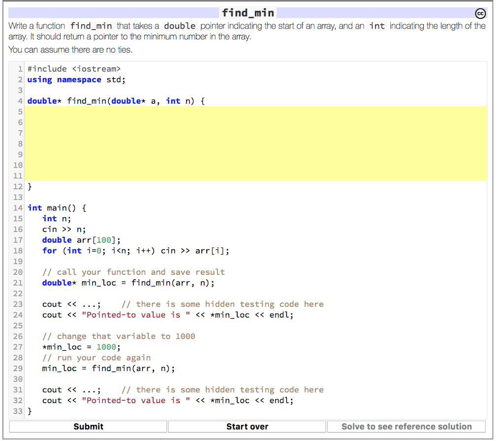This screenshot has width=504, height=441.
Task: Click the closing brace on line 12
Action: click(x=29, y=186)
